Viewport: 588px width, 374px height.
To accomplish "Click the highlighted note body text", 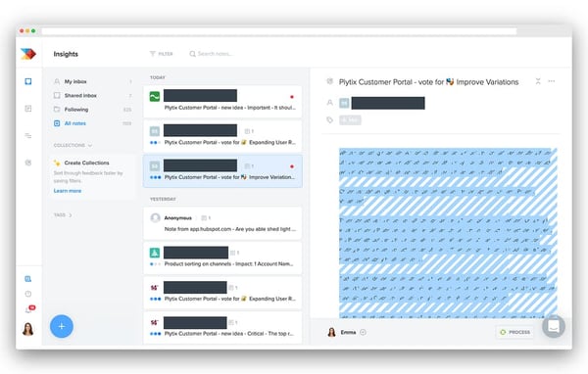I will click(448, 232).
